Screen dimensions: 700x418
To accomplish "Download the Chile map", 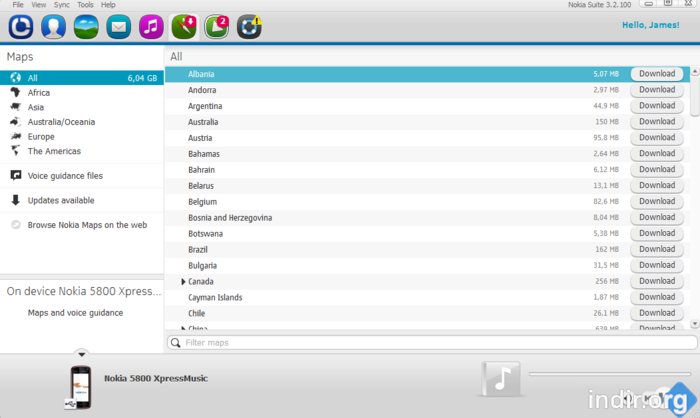I will coord(657,313).
